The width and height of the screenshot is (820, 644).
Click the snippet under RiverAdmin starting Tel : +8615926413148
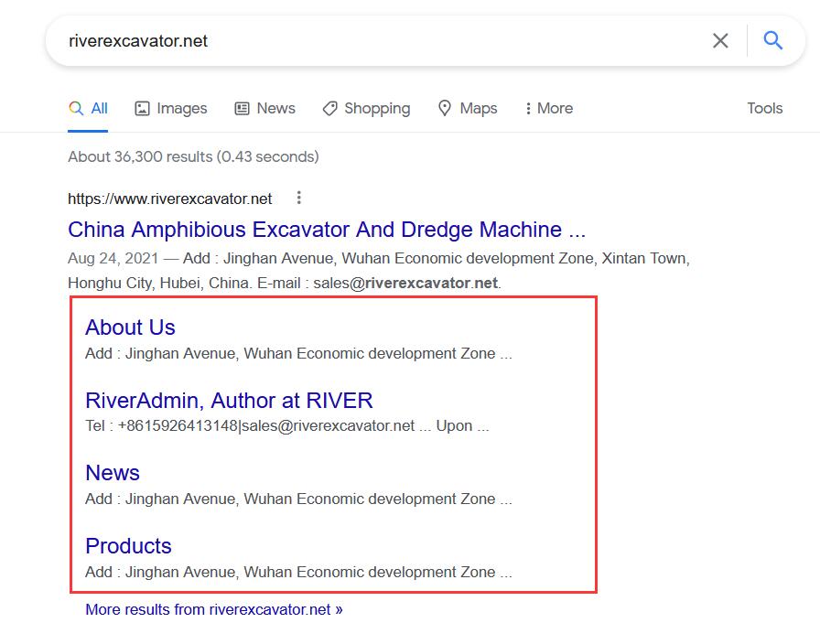(x=287, y=426)
